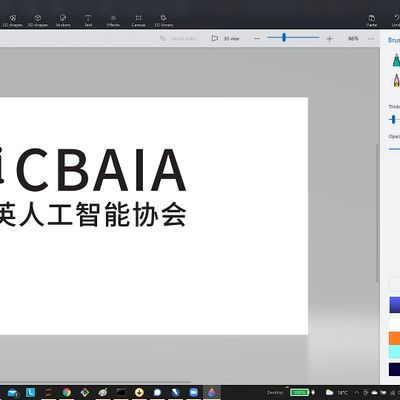Screen dimensions: 400x400
Task: Click the 18°C weather widget
Action: point(337,392)
